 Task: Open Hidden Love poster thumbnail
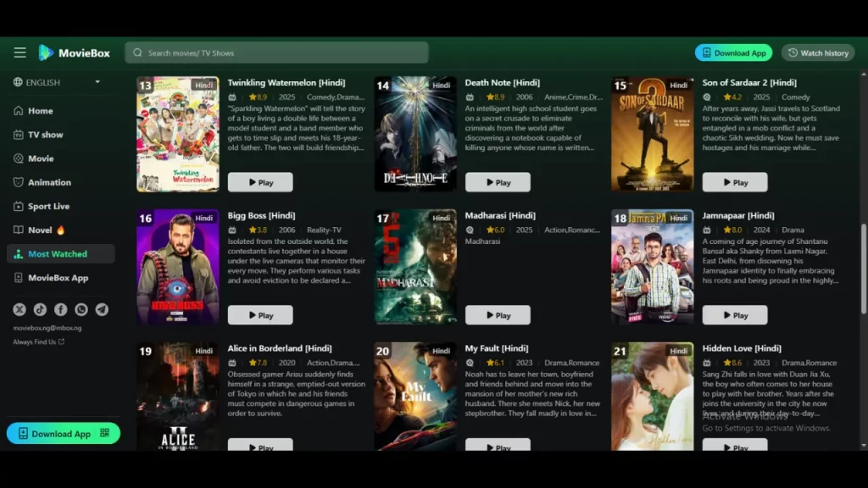(652, 396)
